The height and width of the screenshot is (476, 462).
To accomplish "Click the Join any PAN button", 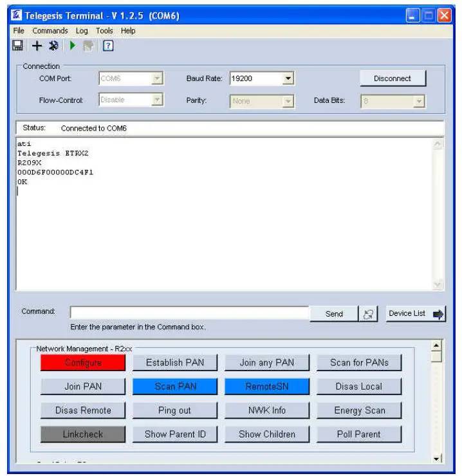I will (x=267, y=362).
